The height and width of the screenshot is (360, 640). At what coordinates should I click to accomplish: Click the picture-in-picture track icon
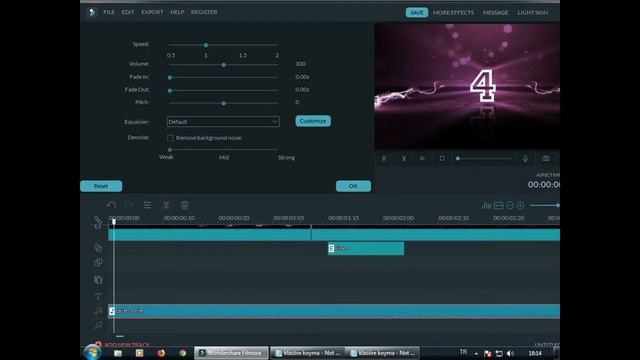(x=98, y=262)
